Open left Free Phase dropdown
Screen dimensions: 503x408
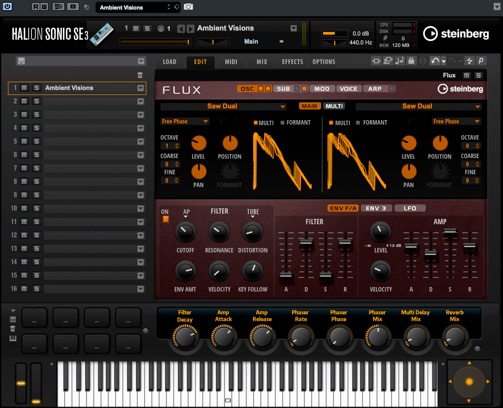(x=185, y=121)
